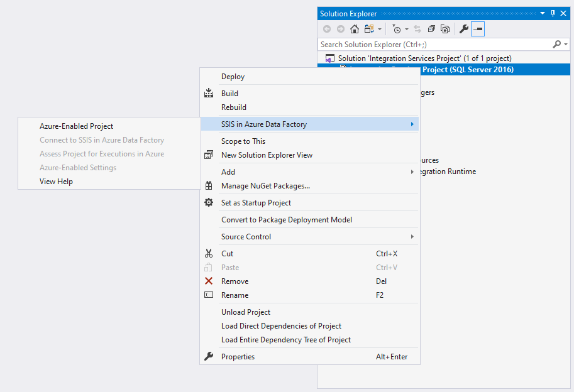
Task: Toggle auto-hide pin on Solution Explorer
Action: click(x=553, y=14)
